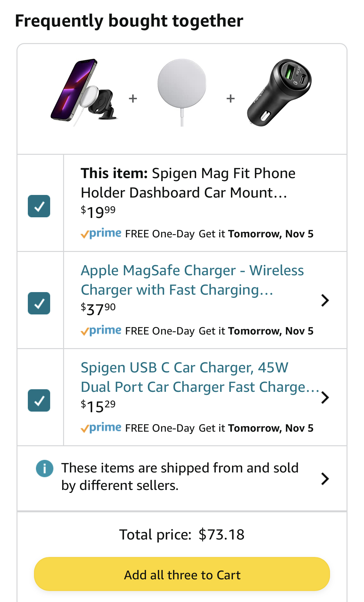
Task: Click the shipped from different sellers text
Action: (180, 477)
